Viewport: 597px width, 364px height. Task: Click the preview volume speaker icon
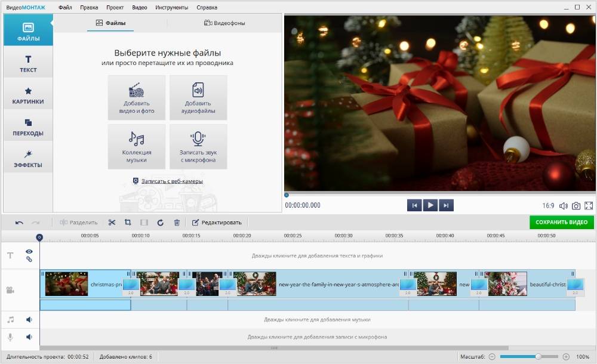[563, 206]
